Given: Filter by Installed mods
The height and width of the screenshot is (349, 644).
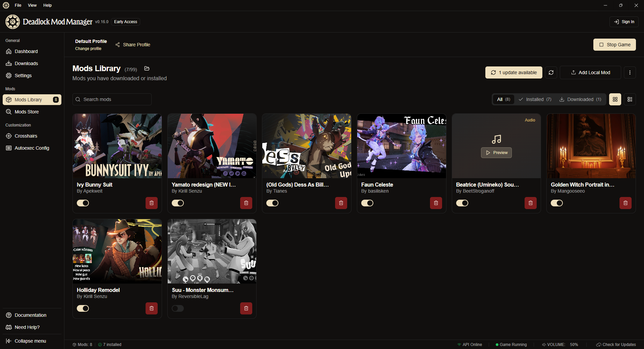Looking at the screenshot, I should (535, 99).
